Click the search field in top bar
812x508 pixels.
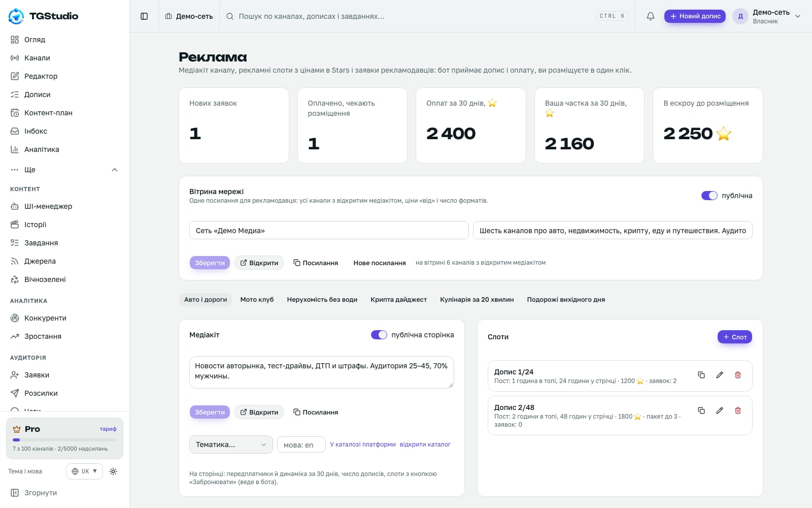(427, 16)
